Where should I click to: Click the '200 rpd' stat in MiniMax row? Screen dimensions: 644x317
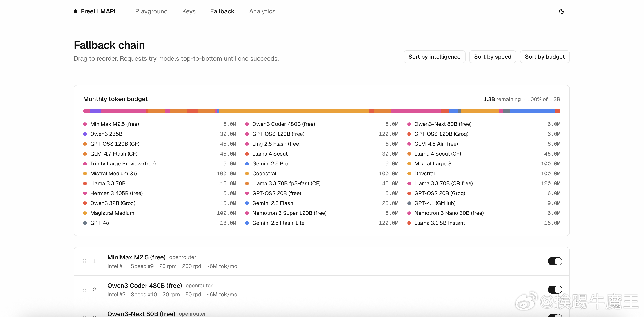pos(191,266)
